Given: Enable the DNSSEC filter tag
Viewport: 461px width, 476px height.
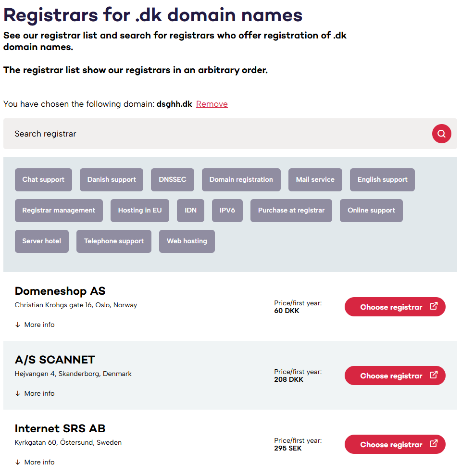Looking at the screenshot, I should pos(173,180).
